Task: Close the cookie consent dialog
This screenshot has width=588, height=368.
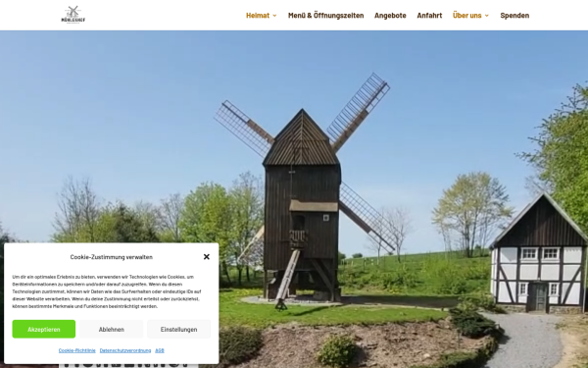Action: [206, 257]
